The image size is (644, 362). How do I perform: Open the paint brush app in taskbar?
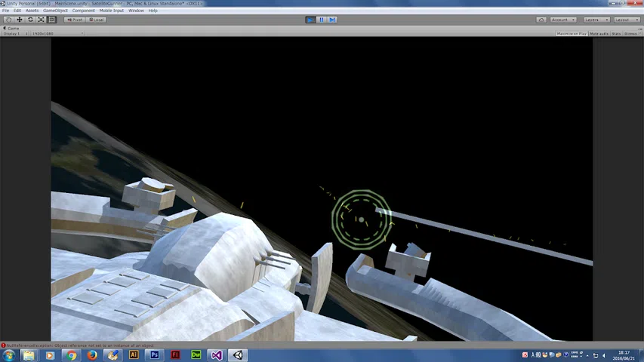(112, 355)
